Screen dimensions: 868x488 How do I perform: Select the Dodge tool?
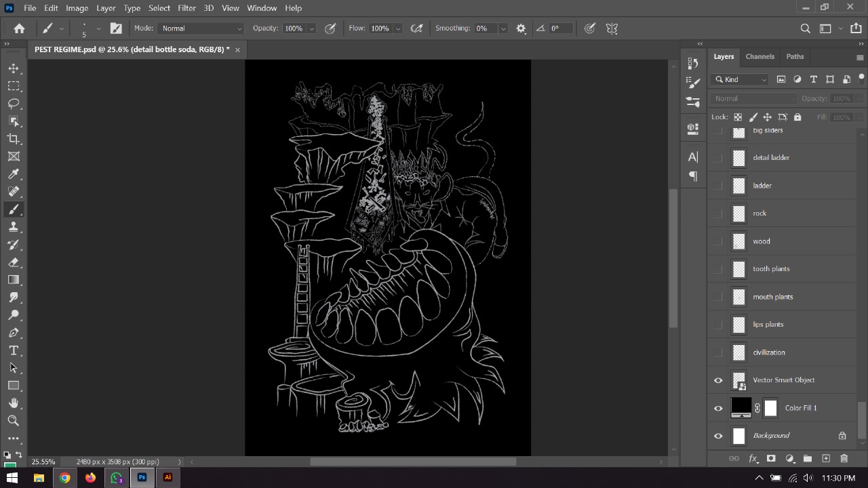(13, 315)
